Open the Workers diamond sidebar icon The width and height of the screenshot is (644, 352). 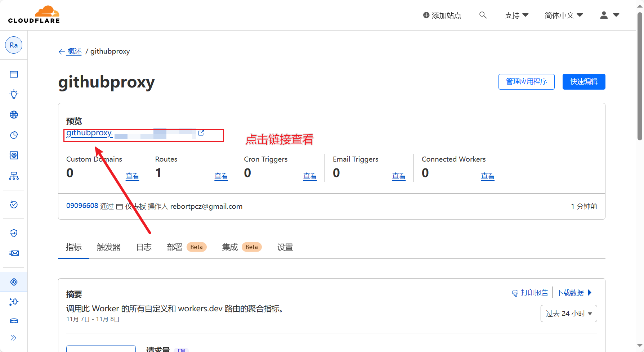click(x=14, y=282)
